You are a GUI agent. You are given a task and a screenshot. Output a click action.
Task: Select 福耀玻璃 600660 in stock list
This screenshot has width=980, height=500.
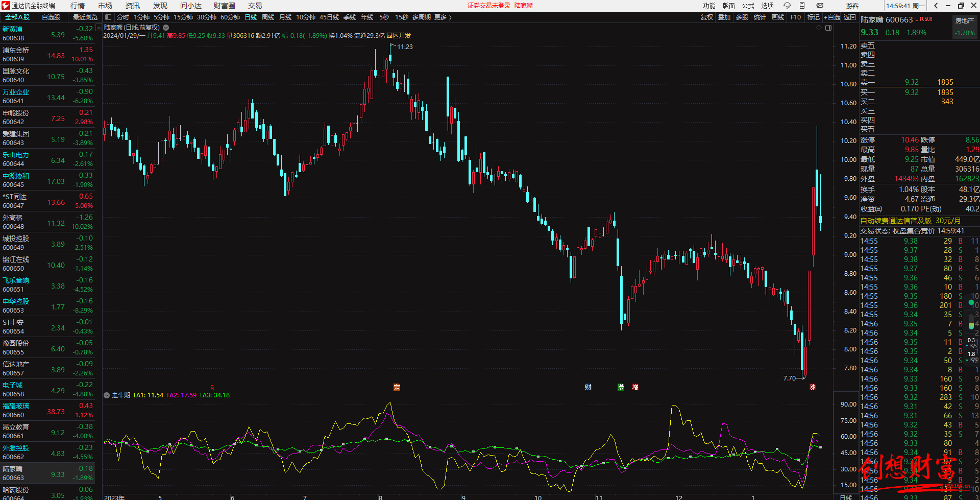[x=47, y=411]
